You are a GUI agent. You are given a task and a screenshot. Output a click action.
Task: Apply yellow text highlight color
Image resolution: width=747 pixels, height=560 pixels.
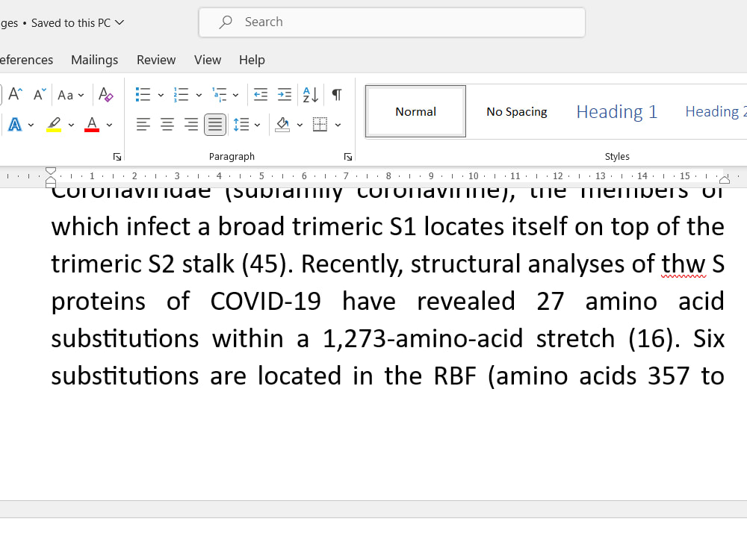pos(54,125)
